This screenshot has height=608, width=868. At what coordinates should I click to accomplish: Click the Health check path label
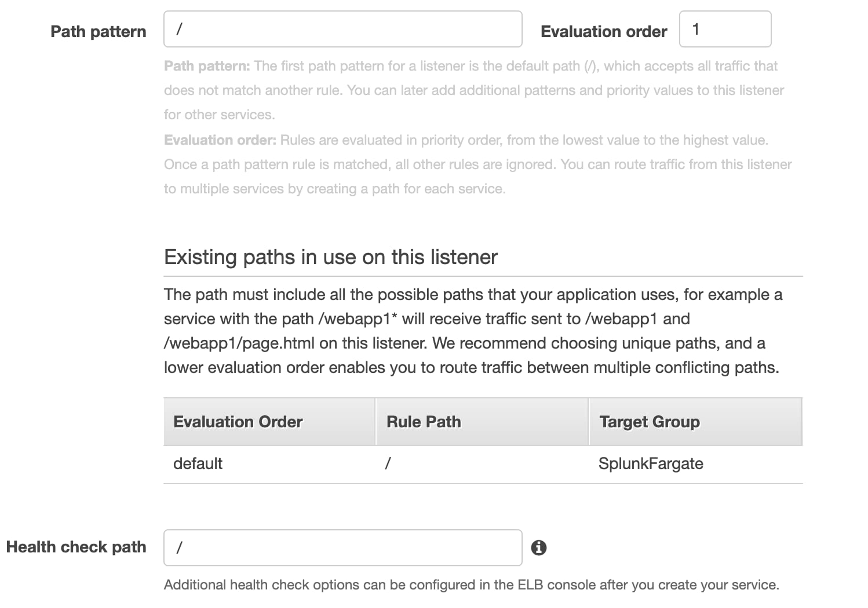coord(76,547)
